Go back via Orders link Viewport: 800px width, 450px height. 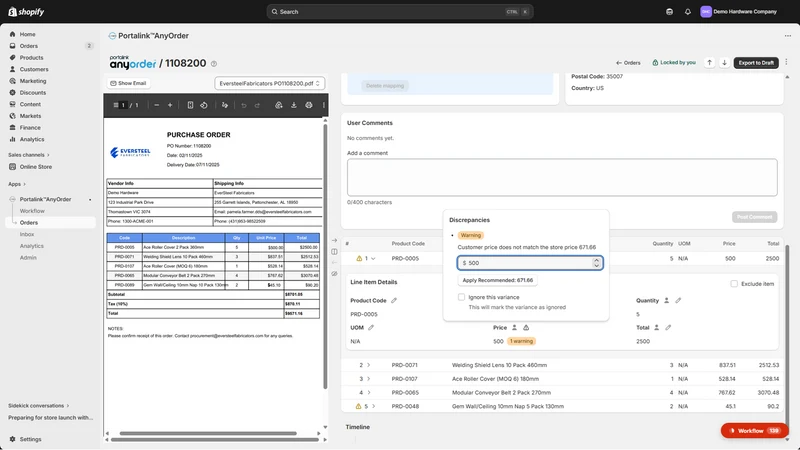[x=628, y=63]
